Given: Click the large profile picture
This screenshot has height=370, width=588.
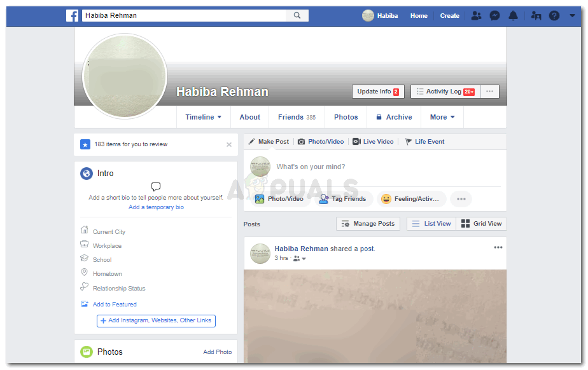Looking at the screenshot, I should (125, 76).
